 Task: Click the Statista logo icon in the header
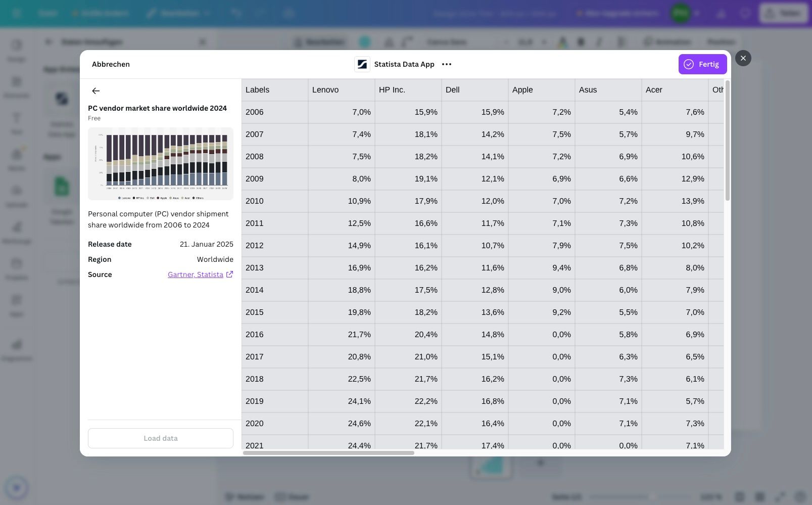(362, 64)
